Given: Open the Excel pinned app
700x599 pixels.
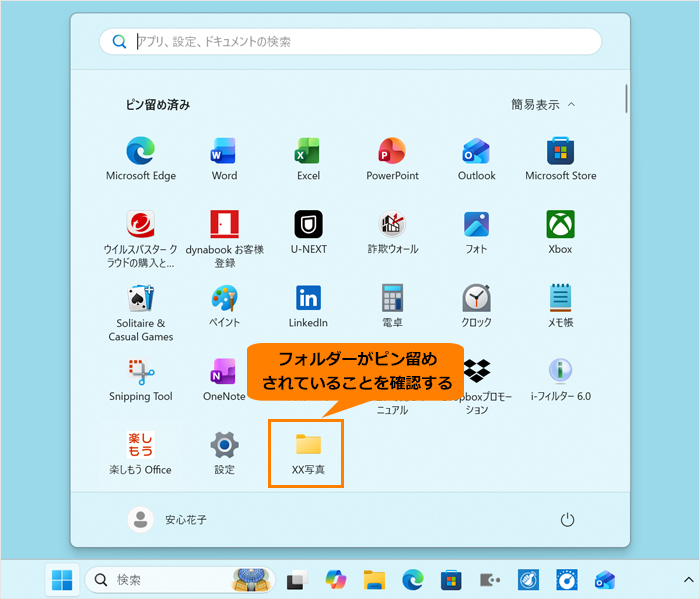Looking at the screenshot, I should click(x=308, y=159).
